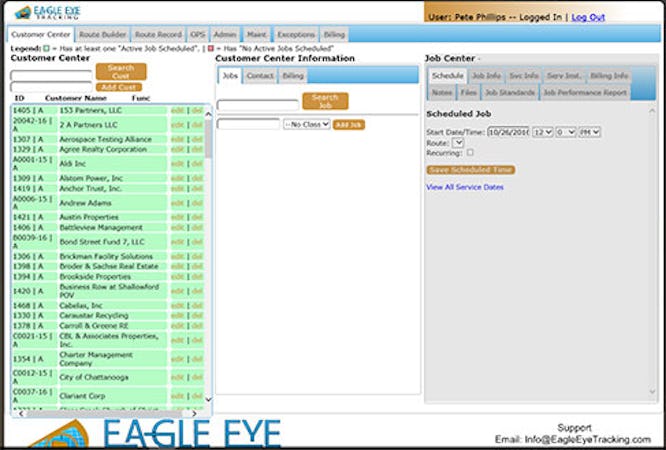The height and width of the screenshot is (450, 666).
Task: Open the Route Builder tab
Action: (x=102, y=34)
